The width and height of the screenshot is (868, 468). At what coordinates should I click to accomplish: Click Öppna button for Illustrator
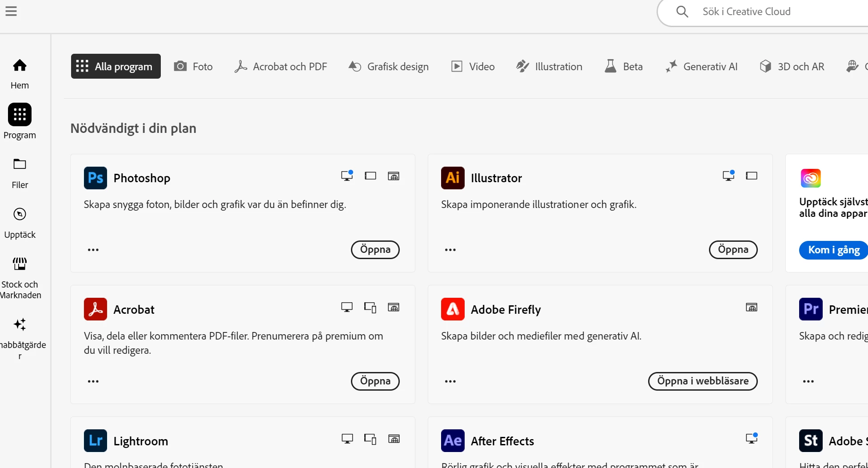click(x=733, y=249)
